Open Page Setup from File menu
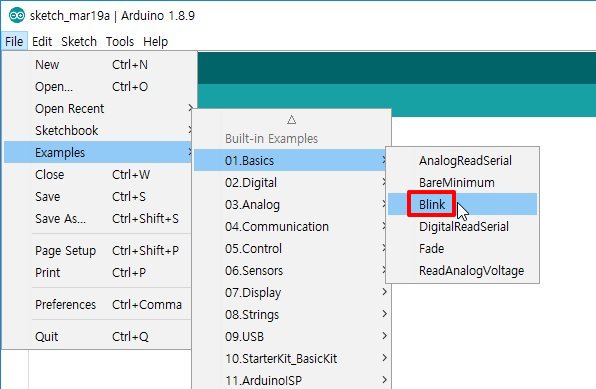 [x=98, y=251]
